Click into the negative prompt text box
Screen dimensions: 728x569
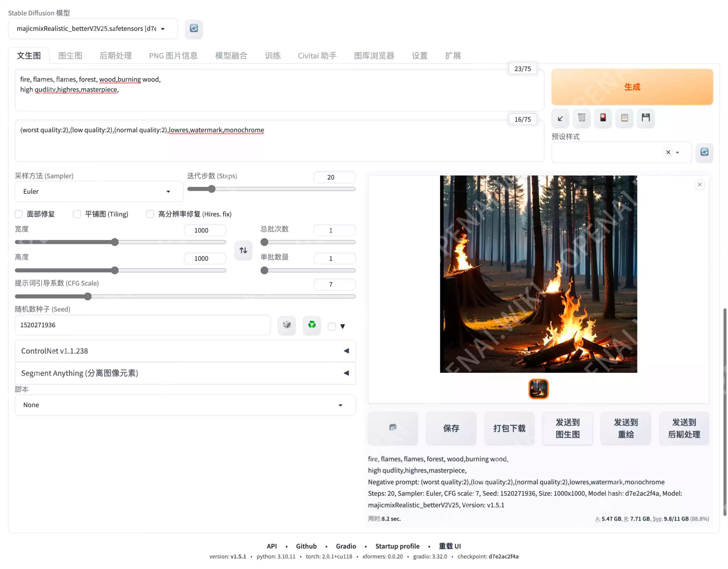point(279,141)
